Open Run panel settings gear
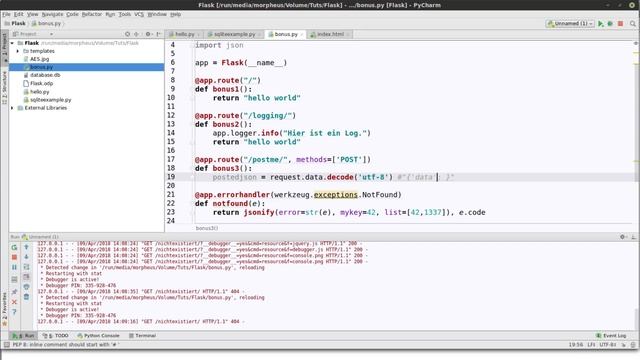The height and width of the screenshot is (360, 640). point(623,237)
